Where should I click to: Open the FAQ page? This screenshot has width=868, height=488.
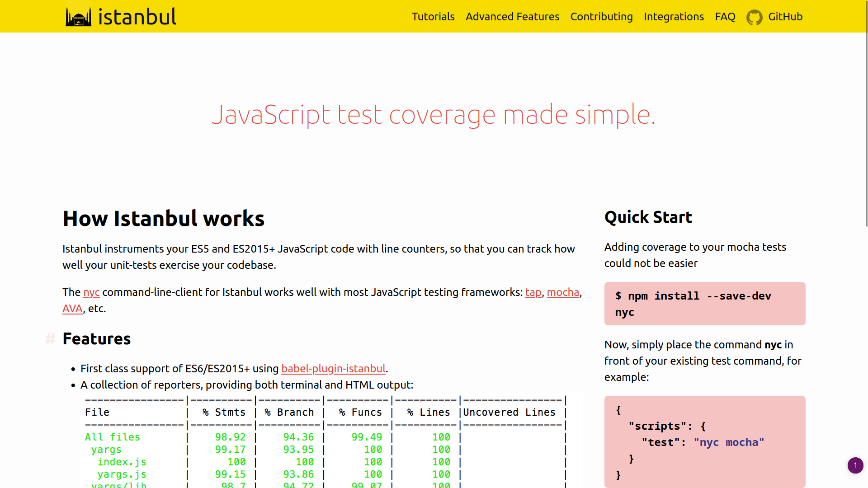(725, 17)
